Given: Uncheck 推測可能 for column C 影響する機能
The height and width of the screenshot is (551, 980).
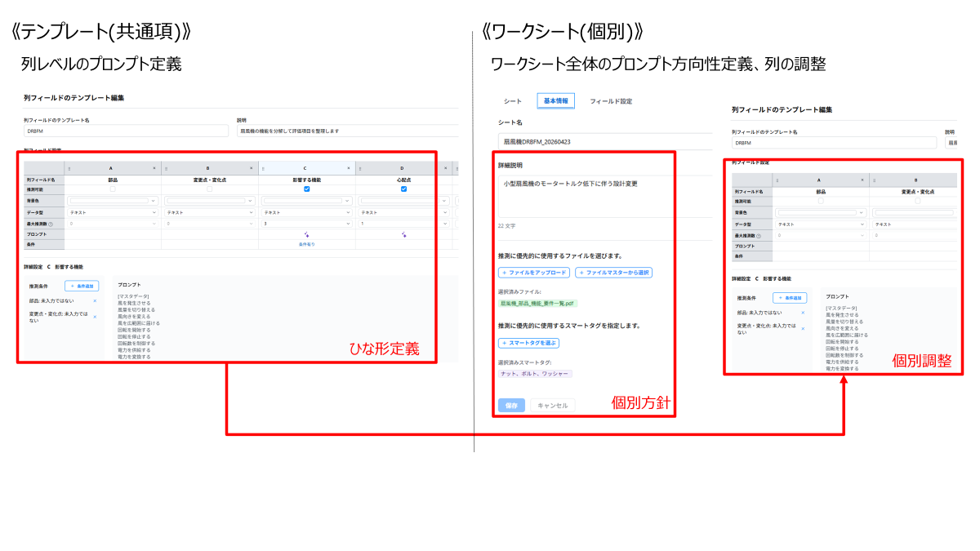Looking at the screenshot, I should [x=306, y=189].
